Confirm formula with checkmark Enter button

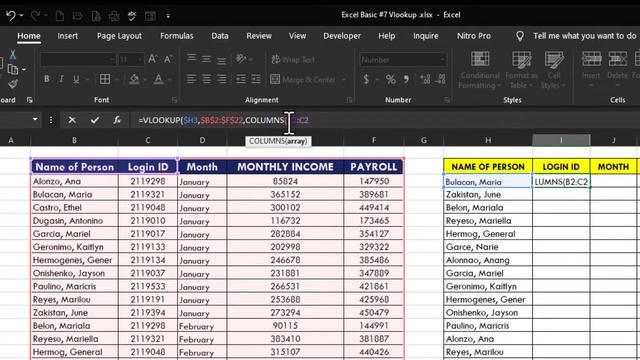click(x=95, y=120)
